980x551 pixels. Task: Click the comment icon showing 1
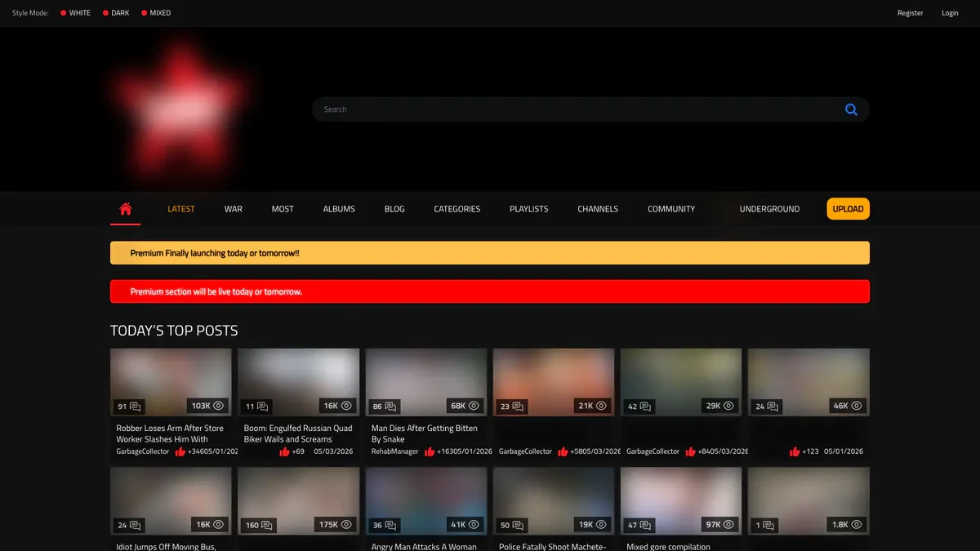[768, 526]
